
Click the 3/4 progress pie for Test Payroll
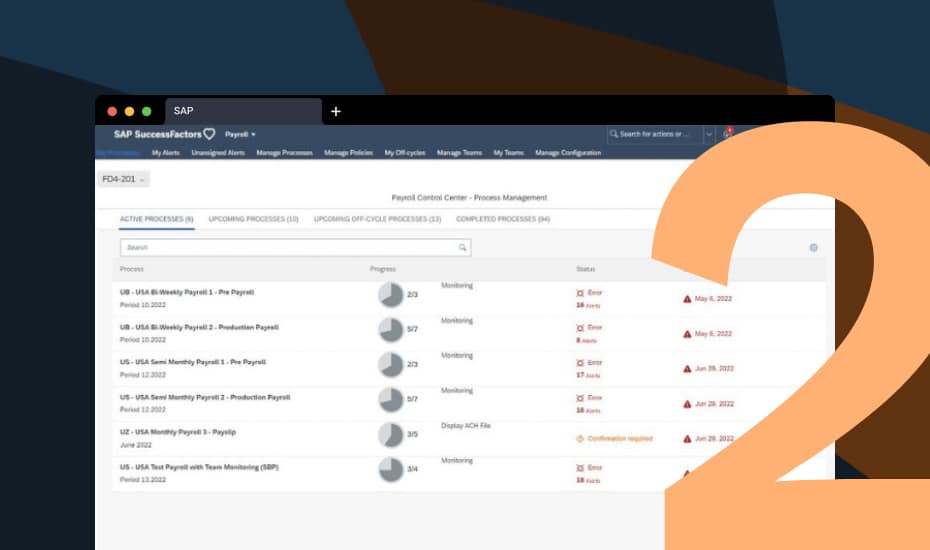point(391,470)
